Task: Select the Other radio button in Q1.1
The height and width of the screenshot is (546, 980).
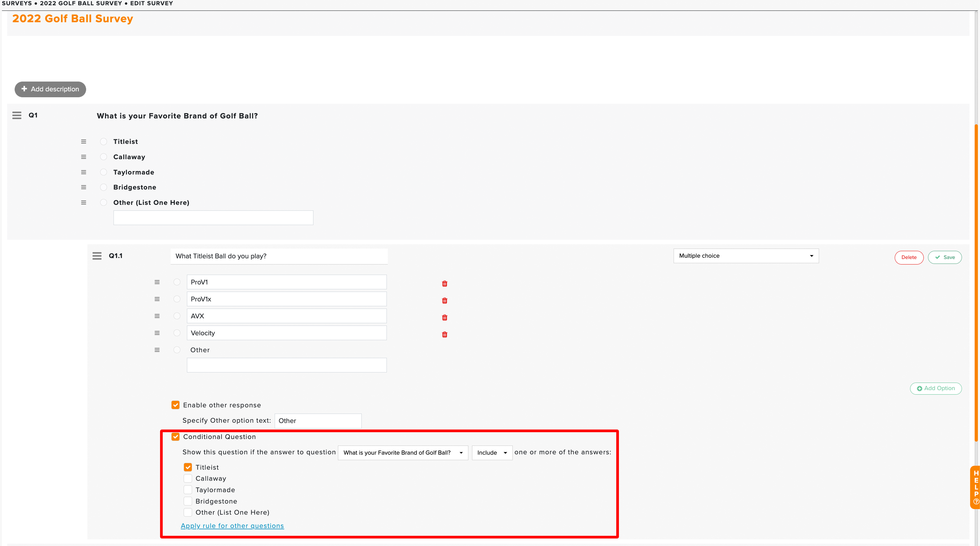Action: [177, 350]
